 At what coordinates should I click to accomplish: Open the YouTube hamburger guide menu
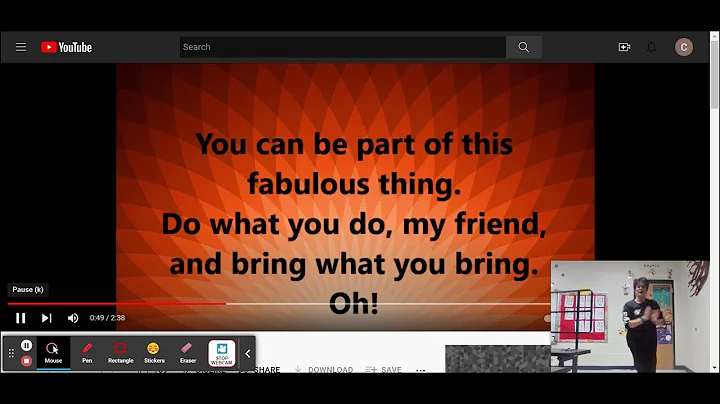click(21, 47)
